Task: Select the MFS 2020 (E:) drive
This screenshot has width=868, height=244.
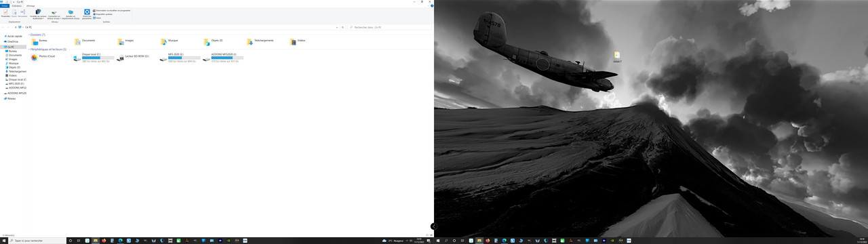Action: coord(180,58)
